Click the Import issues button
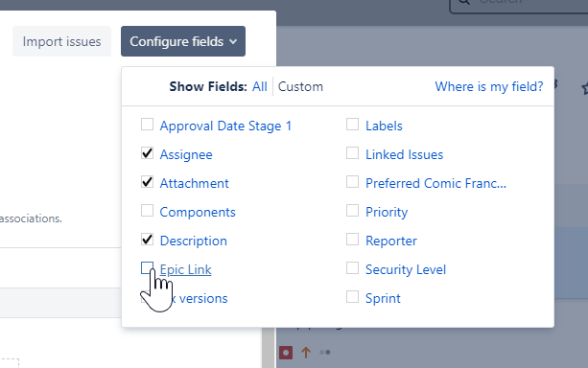The image size is (588, 368). coord(62,41)
